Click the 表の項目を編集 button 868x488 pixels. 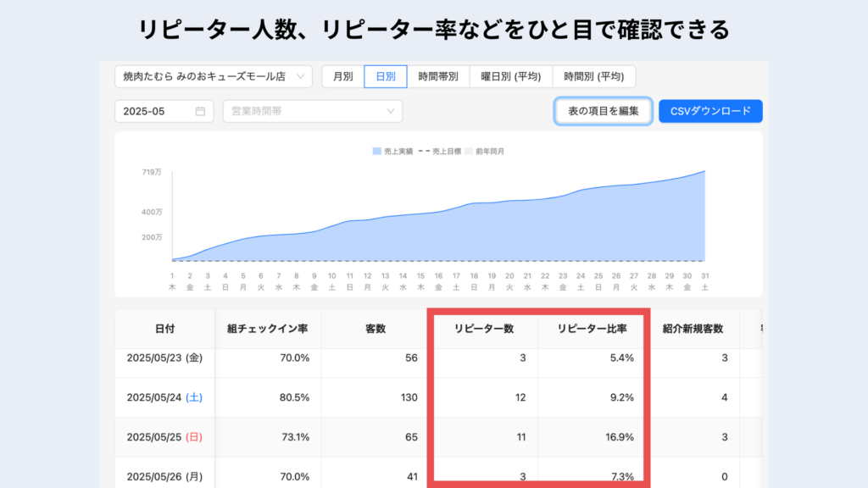[603, 111]
